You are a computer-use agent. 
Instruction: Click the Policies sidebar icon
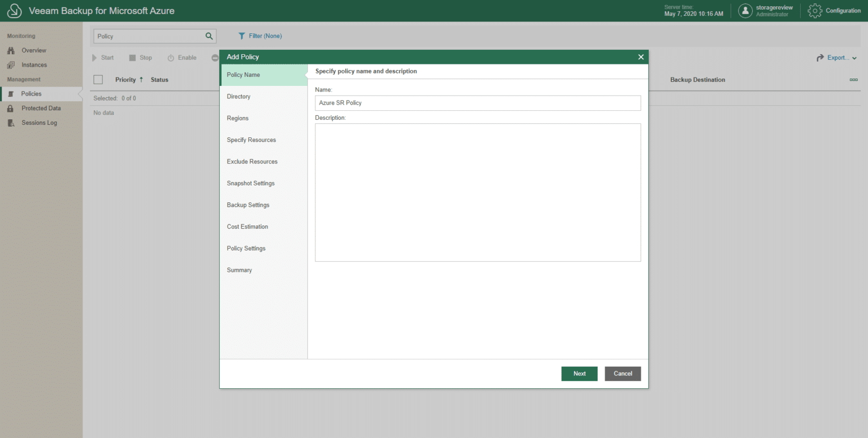(x=11, y=94)
